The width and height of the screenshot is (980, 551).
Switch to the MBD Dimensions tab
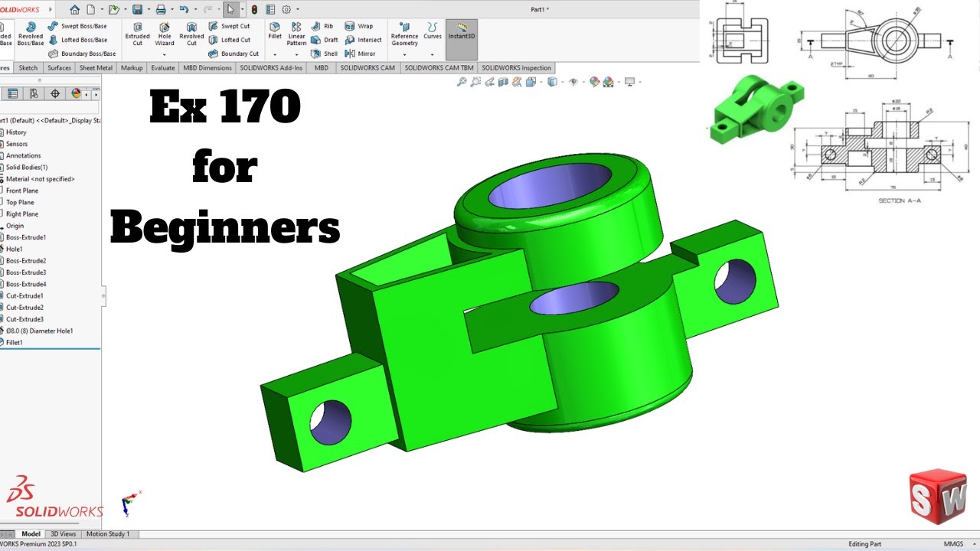click(x=207, y=67)
